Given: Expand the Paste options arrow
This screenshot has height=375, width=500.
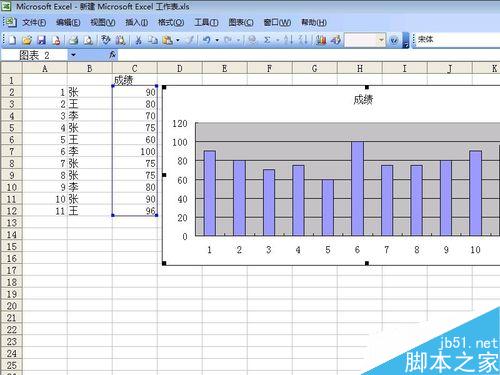Looking at the screenshot, I should tap(178, 40).
